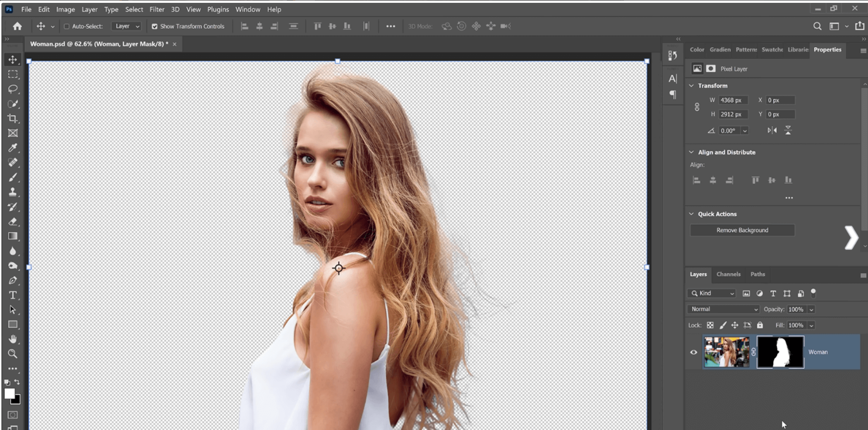
Task: Select the Crop tool
Action: coord(13,119)
